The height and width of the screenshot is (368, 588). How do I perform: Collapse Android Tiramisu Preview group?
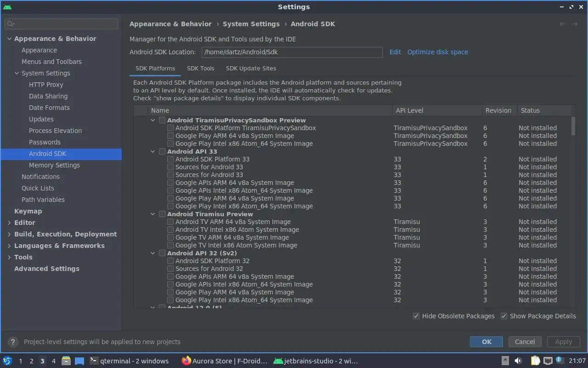tap(153, 214)
